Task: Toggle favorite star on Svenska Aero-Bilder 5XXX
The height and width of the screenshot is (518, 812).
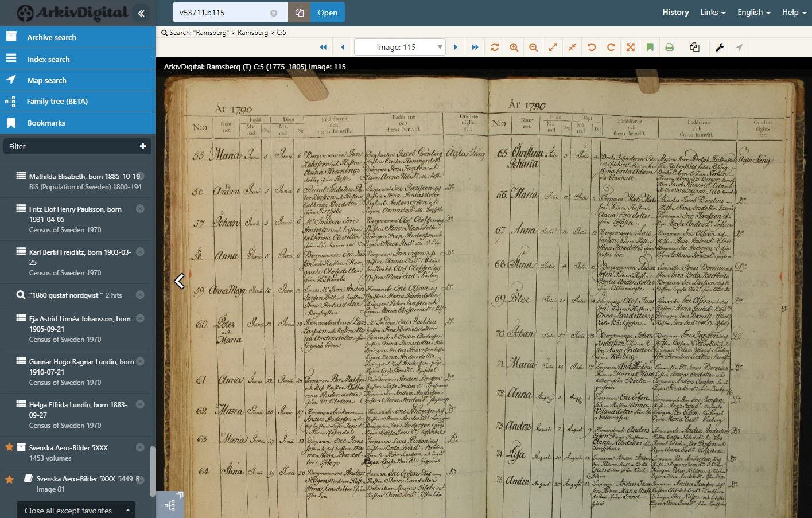Action: [x=9, y=447]
